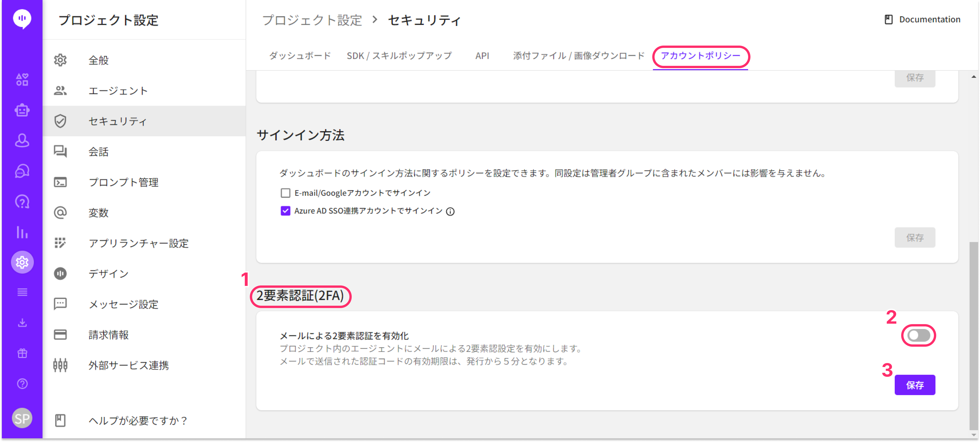Open 外部サービス連携 settings menu item
This screenshot has width=980, height=442.
(129, 365)
